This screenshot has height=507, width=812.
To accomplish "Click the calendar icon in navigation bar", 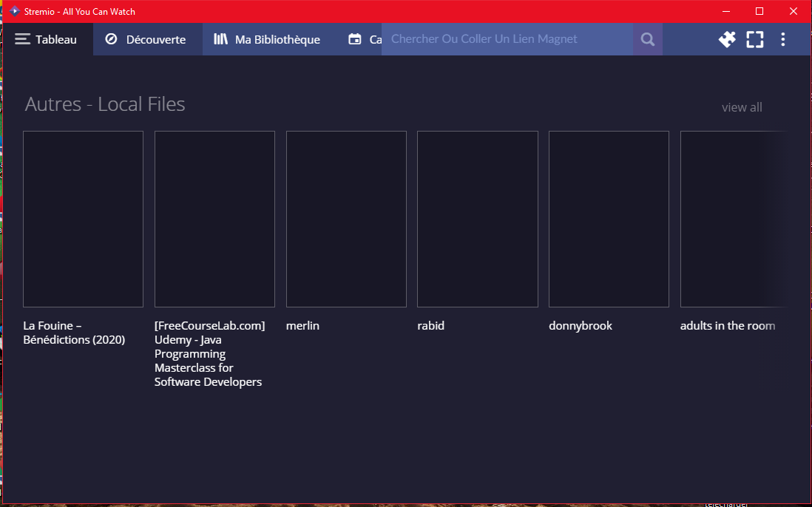I will [355, 38].
